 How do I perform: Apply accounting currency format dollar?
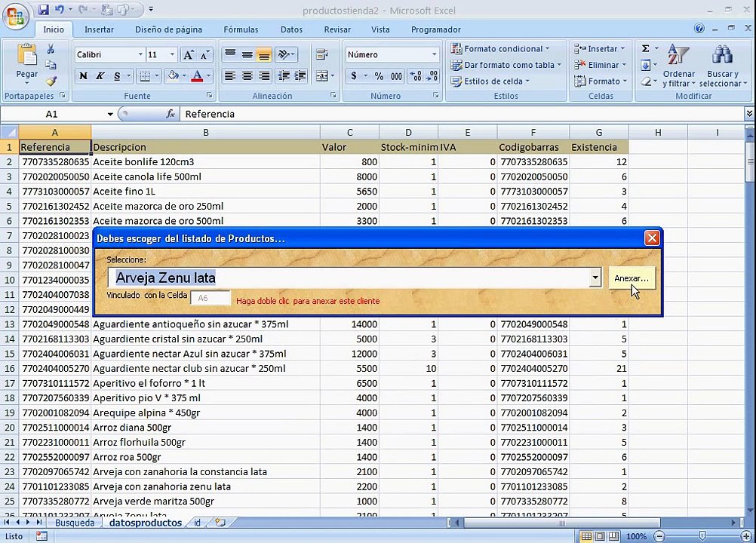tap(354, 75)
